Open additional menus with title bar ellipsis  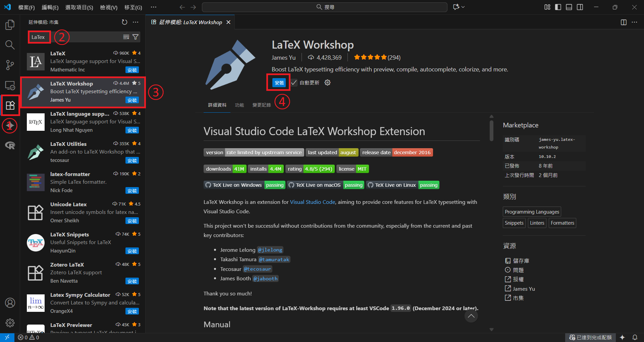pos(153,7)
